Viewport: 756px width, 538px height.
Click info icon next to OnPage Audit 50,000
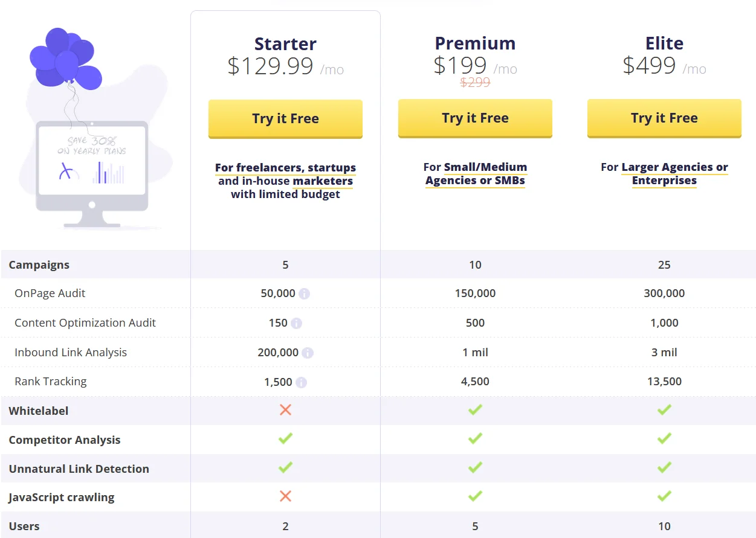(304, 294)
